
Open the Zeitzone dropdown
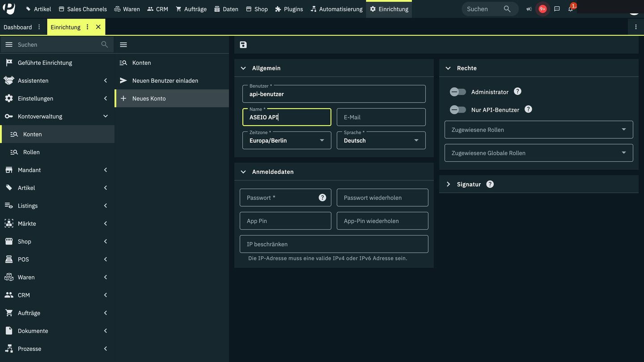[x=287, y=140]
